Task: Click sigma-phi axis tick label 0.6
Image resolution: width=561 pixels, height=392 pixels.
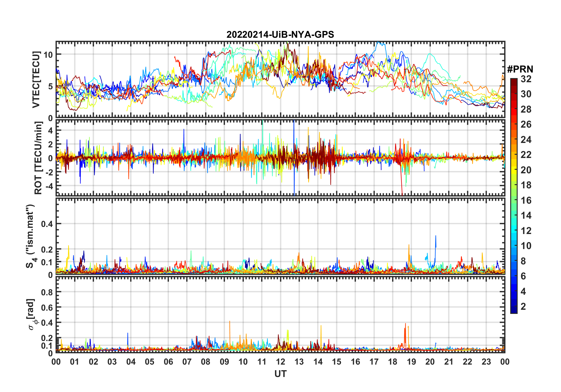Action: (47, 307)
